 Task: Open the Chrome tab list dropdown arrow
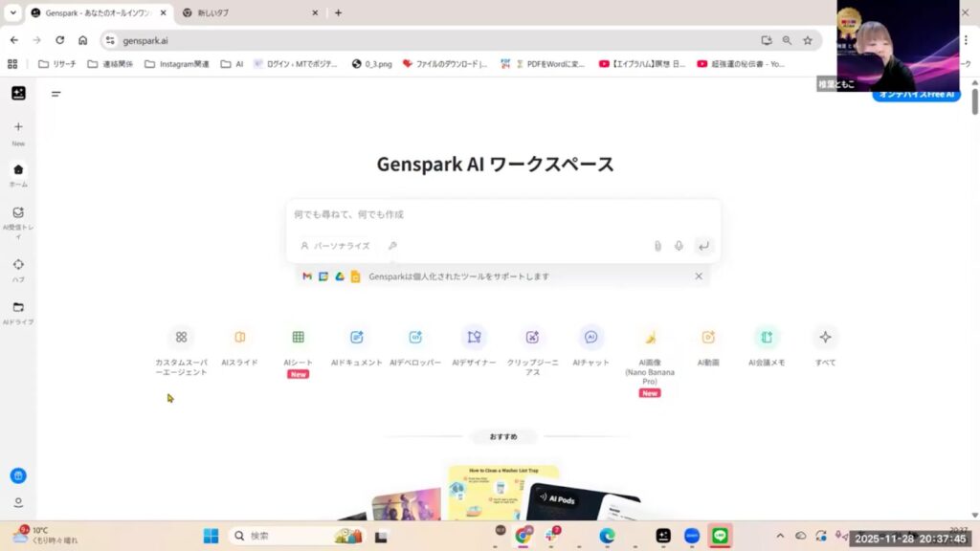pyautogui.click(x=13, y=12)
